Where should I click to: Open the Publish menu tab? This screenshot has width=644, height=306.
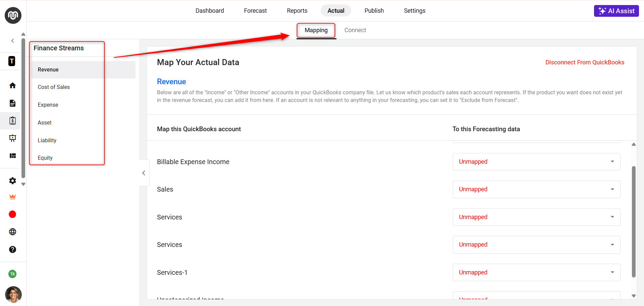(x=374, y=11)
